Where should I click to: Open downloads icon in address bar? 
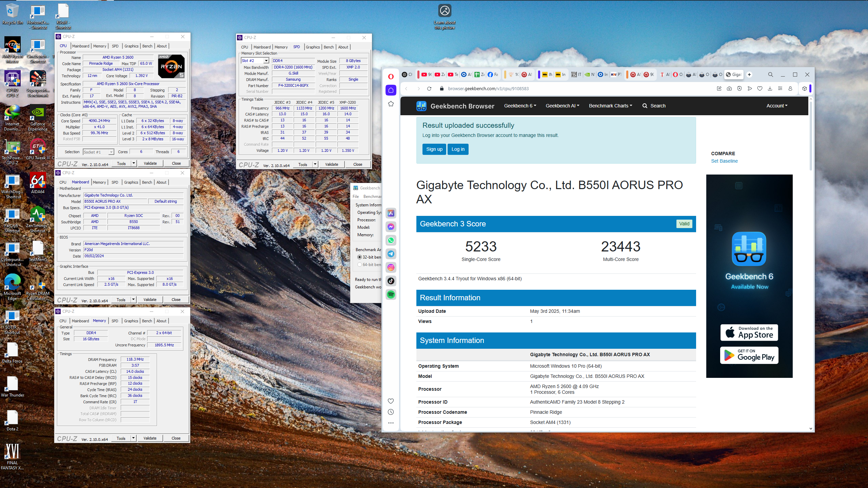(770, 89)
